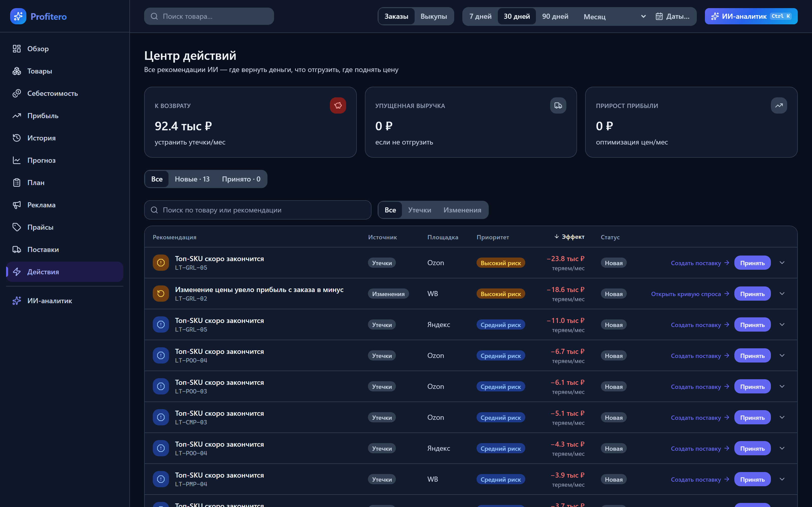Expand the first LT-GRL-05 Ozon recommendation row
The width and height of the screenshot is (812, 507).
(x=782, y=263)
